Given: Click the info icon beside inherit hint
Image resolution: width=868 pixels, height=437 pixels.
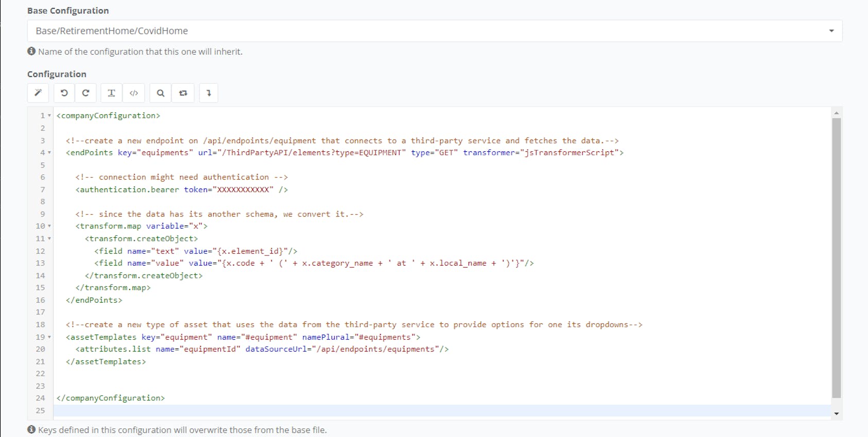Looking at the screenshot, I should (x=31, y=51).
